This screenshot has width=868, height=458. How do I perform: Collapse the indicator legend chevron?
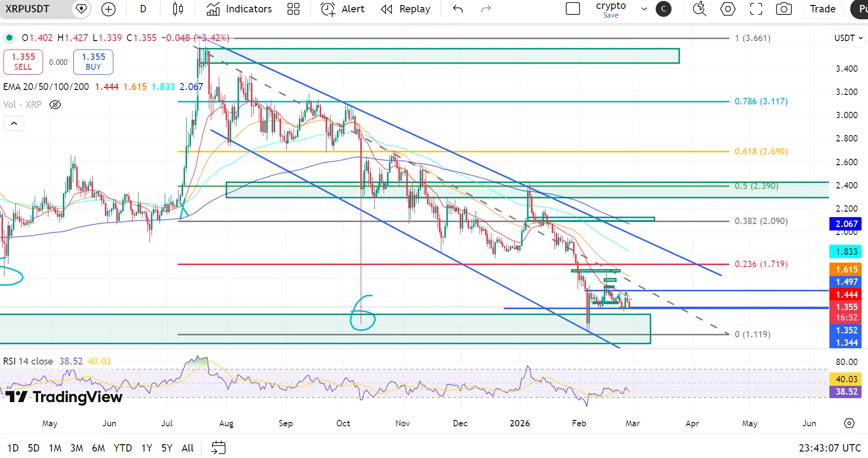coord(14,123)
